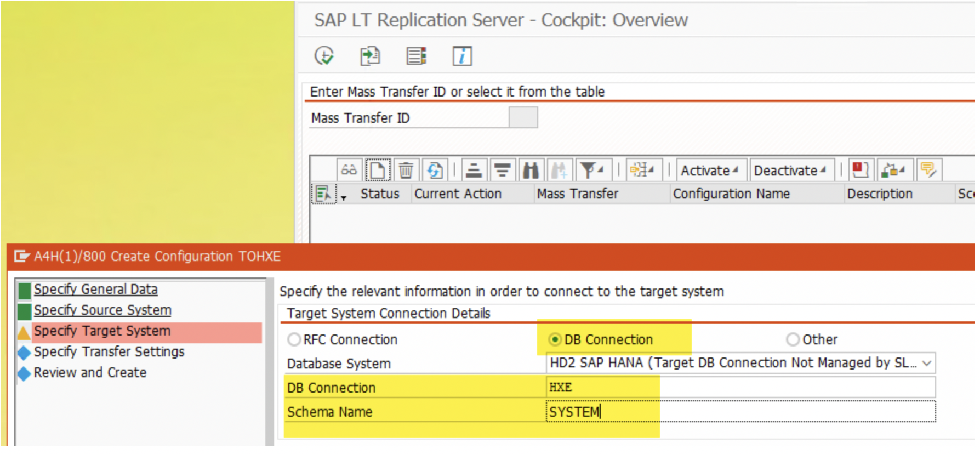Click the Create Configuration dialog title icon
This screenshot has height=454, width=980.
click(x=21, y=256)
